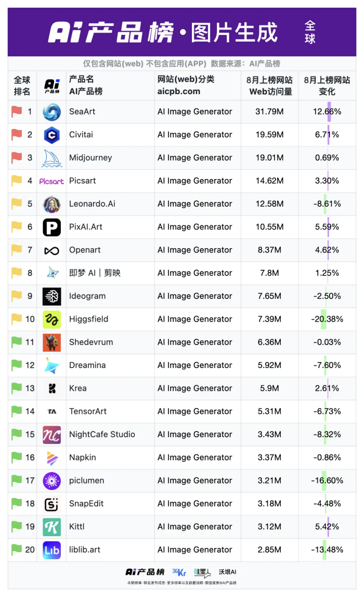
Task: Click the Leonardo.Ai product name
Action: 92,204
